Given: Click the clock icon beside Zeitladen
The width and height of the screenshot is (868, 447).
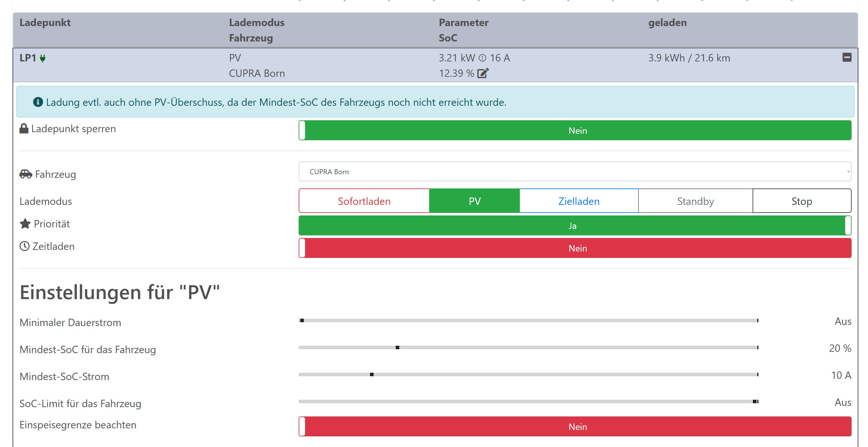Looking at the screenshot, I should (x=24, y=246).
